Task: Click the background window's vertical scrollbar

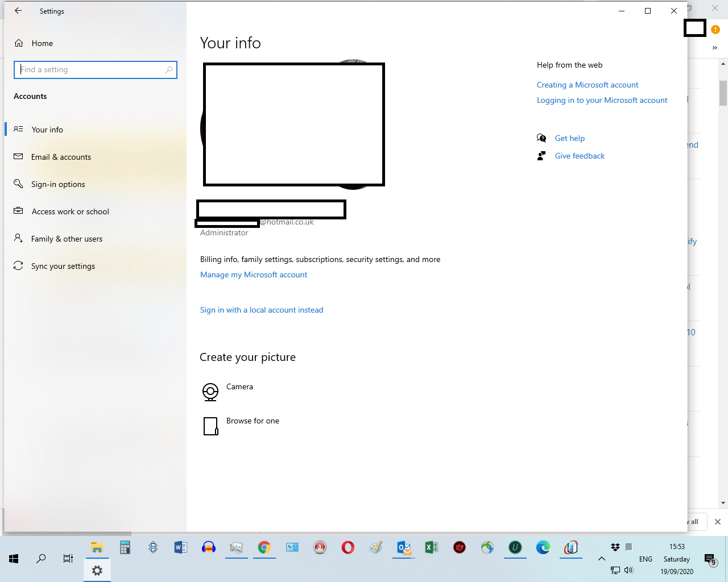Action: (x=723, y=93)
